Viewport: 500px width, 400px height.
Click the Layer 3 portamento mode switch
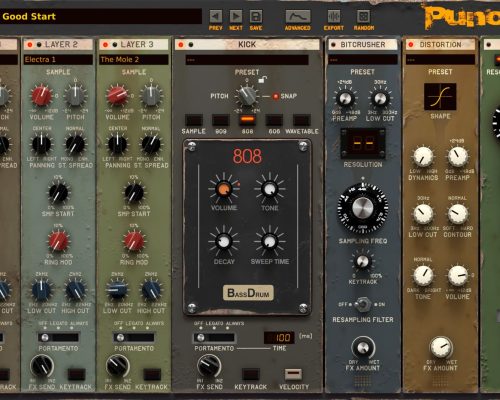pyautogui.click(x=134, y=338)
